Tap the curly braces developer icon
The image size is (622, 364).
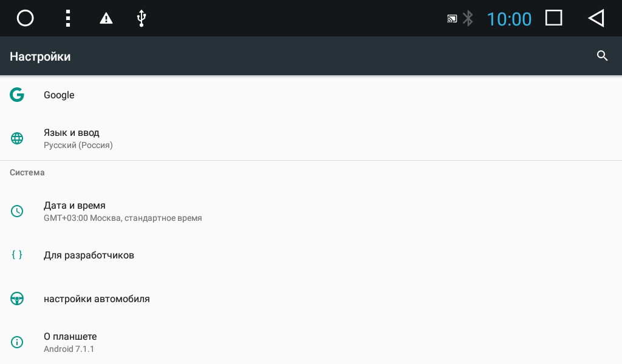(x=17, y=255)
